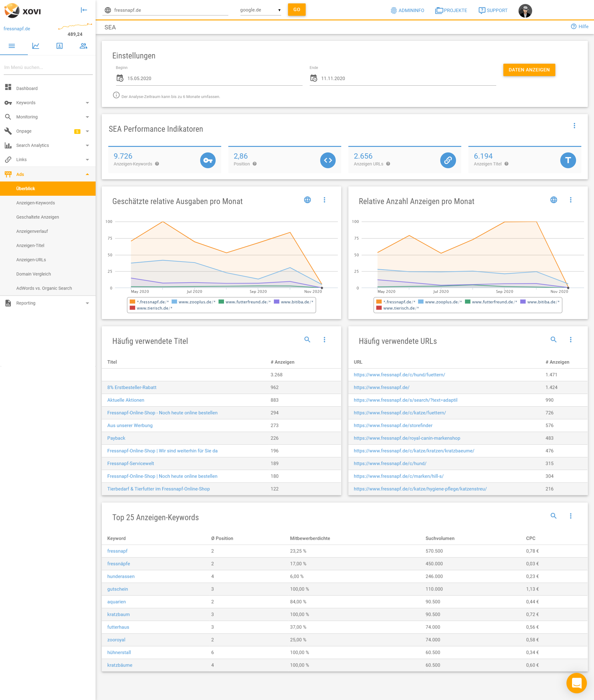The width and height of the screenshot is (594, 700).
Task: Open help tooltip for Anzeigen URLs
Action: click(x=388, y=164)
